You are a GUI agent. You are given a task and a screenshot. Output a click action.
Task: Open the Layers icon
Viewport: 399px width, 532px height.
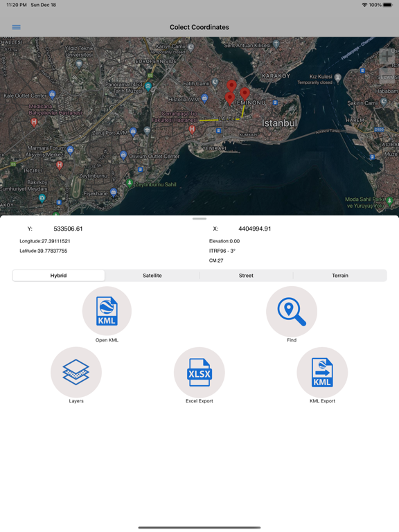point(76,372)
